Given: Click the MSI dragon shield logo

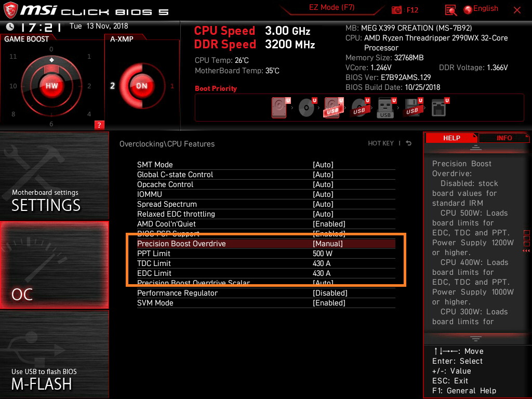Looking at the screenshot, I should coord(10,10).
